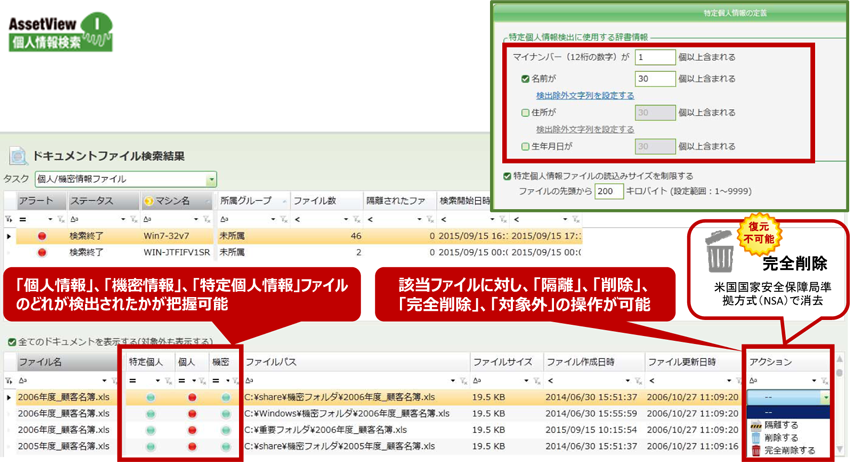Toggle 全てのドキュメントを表示する checkbox
The width and height of the screenshot is (850, 462).
[x=11, y=342]
